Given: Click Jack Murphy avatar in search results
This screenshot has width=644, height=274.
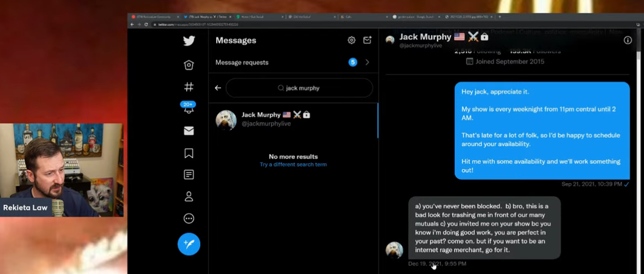Looking at the screenshot, I should coord(226,120).
